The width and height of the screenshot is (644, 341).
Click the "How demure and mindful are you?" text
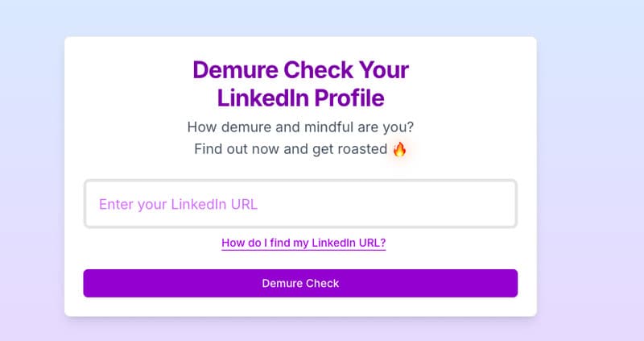point(300,127)
